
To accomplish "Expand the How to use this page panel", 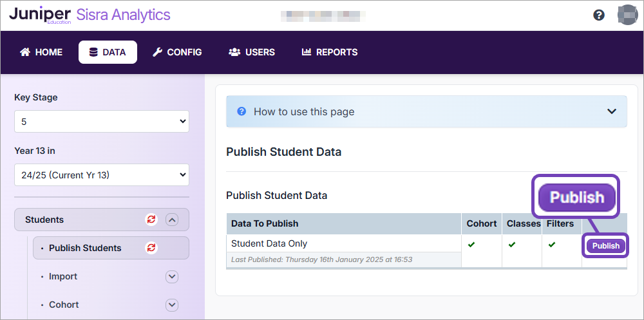I will tap(612, 111).
